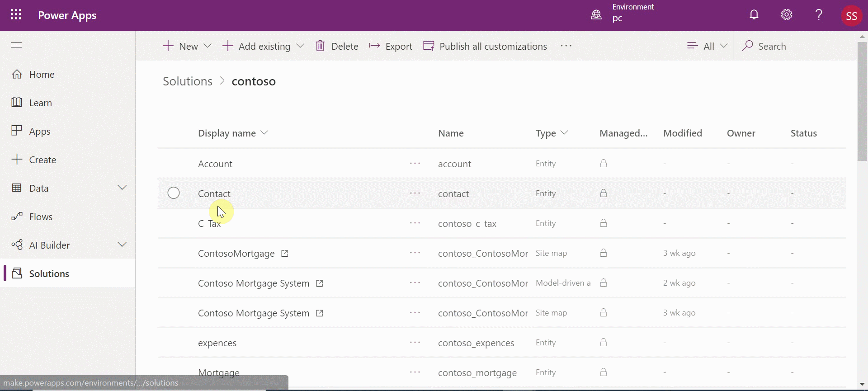Go to Flows in the sidebar

(68, 217)
